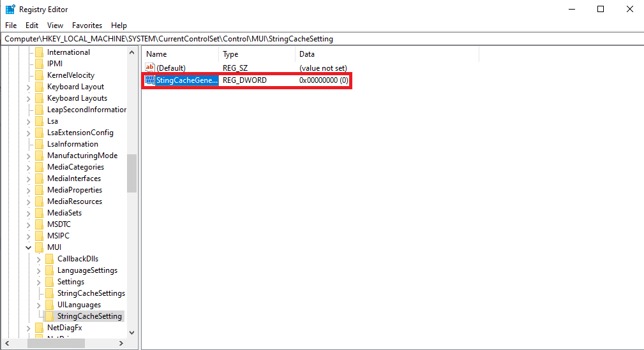Select the Settings tree item

[x=71, y=282]
